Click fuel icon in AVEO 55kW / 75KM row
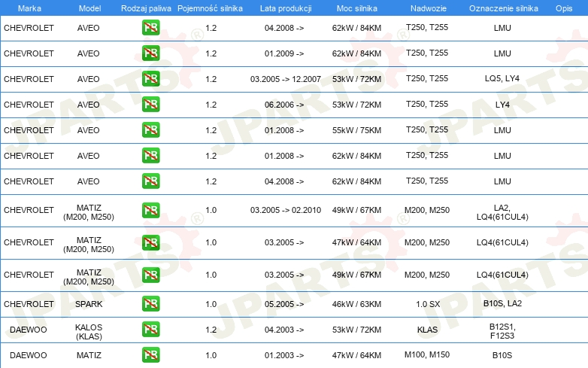This screenshot has height=368, width=588. [150, 129]
